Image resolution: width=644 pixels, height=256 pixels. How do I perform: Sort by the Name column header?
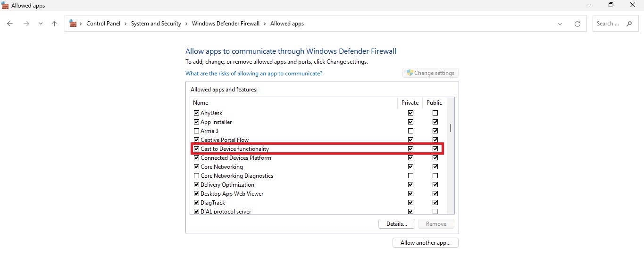294,103
